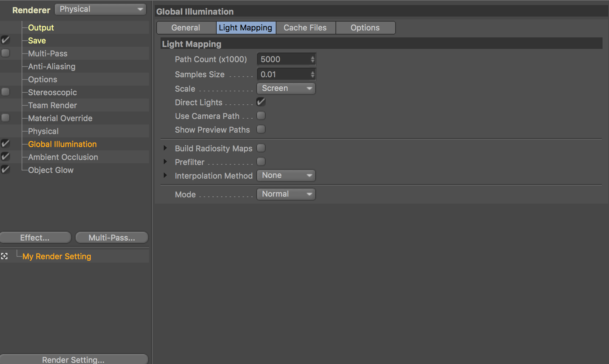The height and width of the screenshot is (364, 609).
Task: Uncheck the Object Glow effect checkbox
Action: (x=5, y=170)
